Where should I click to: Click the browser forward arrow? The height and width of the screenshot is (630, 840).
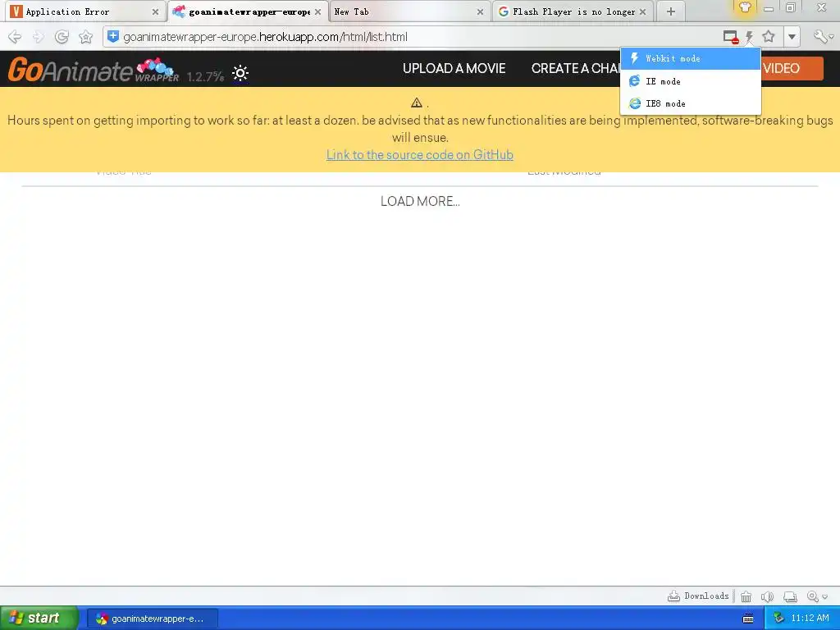pyautogui.click(x=38, y=37)
